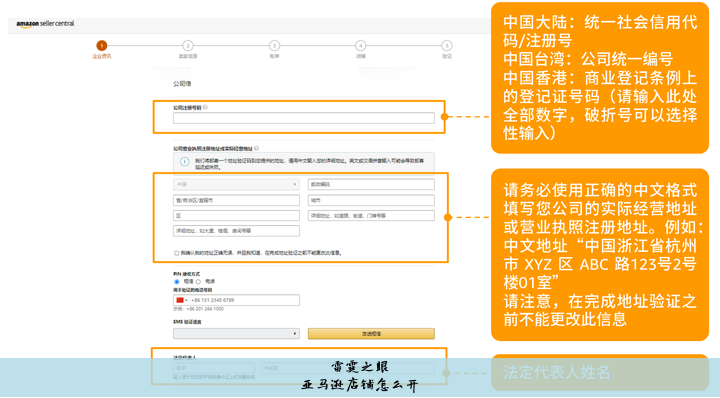Select step 4 circle in progress bar
Image resolution: width=720 pixels, height=398 pixels.
point(360,45)
